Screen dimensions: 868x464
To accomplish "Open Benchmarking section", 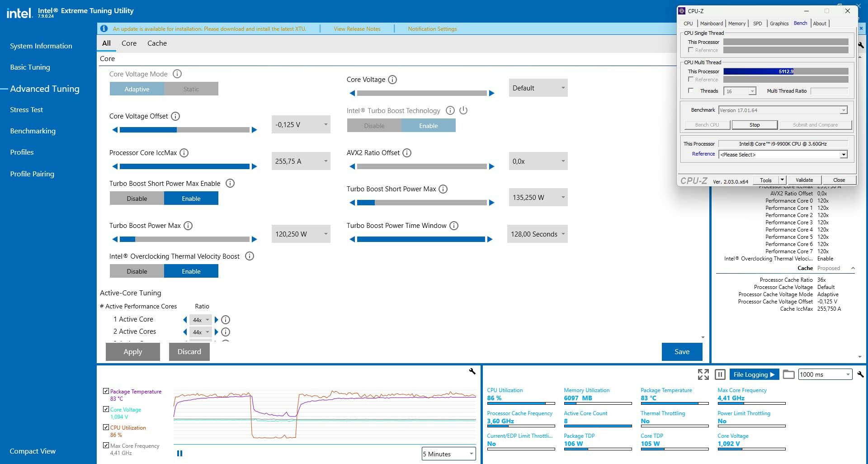I will 33,131.
